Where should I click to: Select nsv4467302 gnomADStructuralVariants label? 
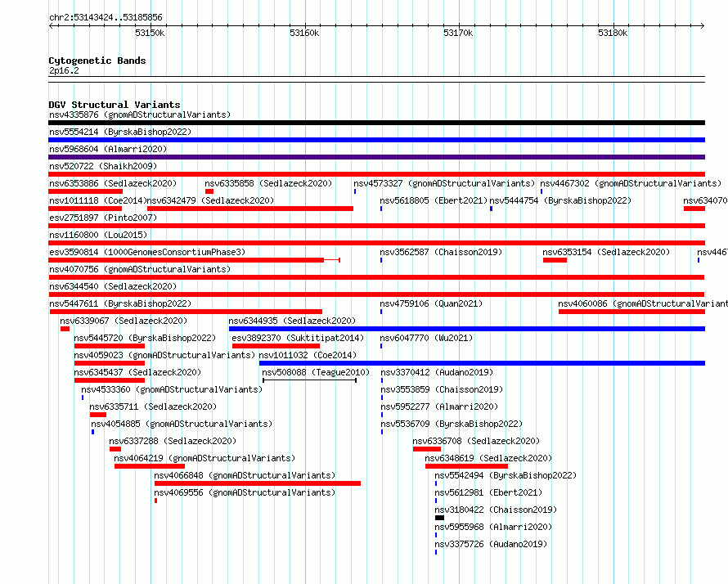(x=631, y=183)
